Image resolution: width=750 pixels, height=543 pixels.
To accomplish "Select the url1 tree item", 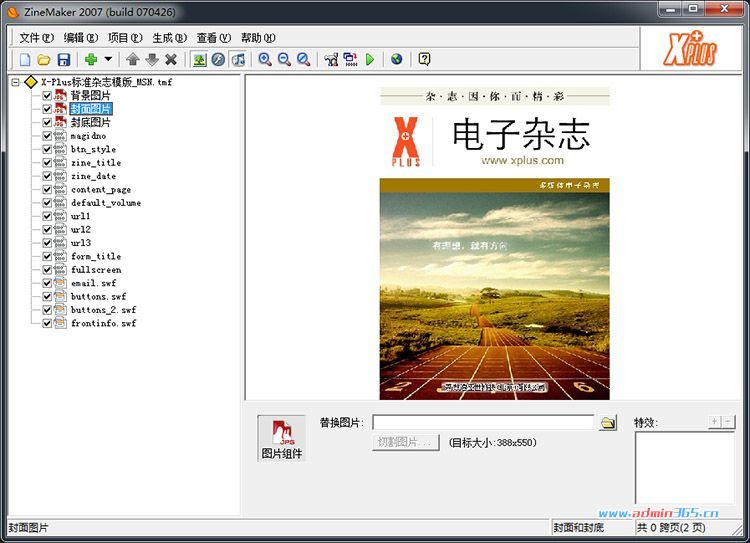I will click(x=80, y=216).
